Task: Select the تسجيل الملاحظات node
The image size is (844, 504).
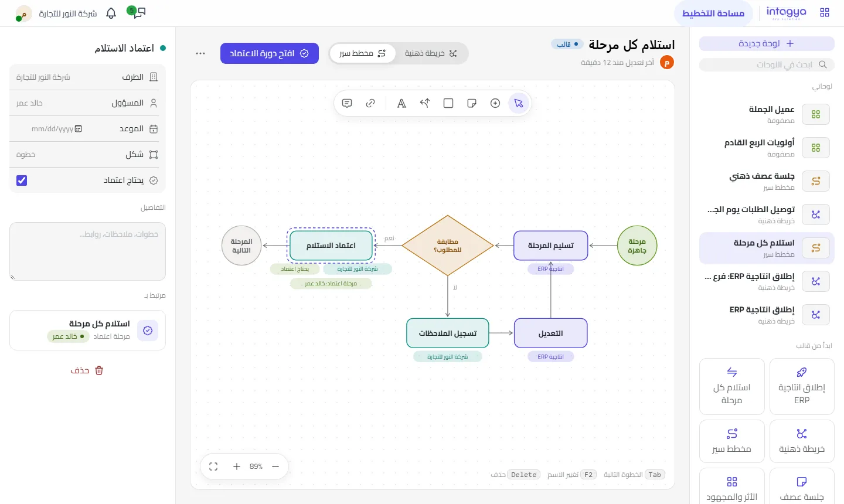Action: pyautogui.click(x=448, y=333)
